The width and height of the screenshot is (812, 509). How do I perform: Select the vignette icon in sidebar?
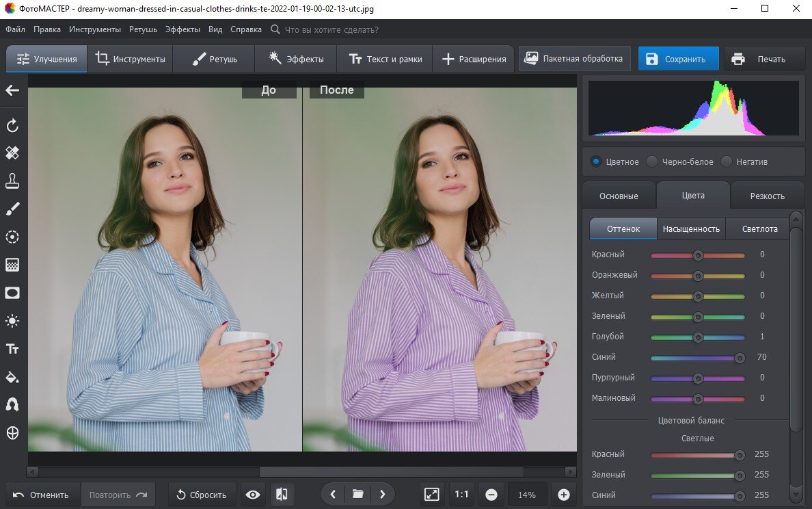pos(12,293)
